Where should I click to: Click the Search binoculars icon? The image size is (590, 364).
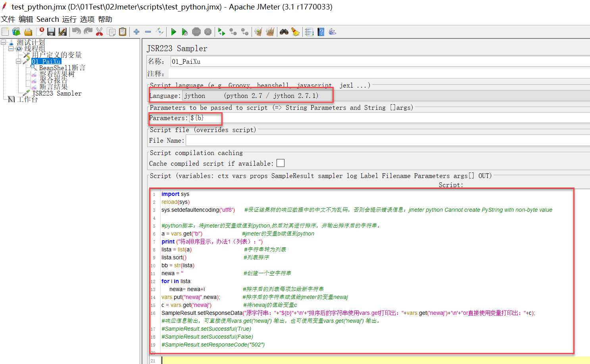284,32
